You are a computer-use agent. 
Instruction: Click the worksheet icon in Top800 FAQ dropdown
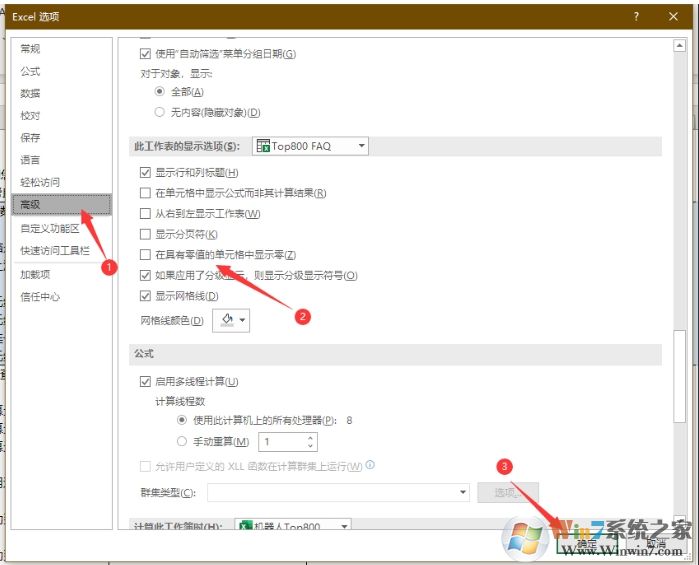pos(263,146)
